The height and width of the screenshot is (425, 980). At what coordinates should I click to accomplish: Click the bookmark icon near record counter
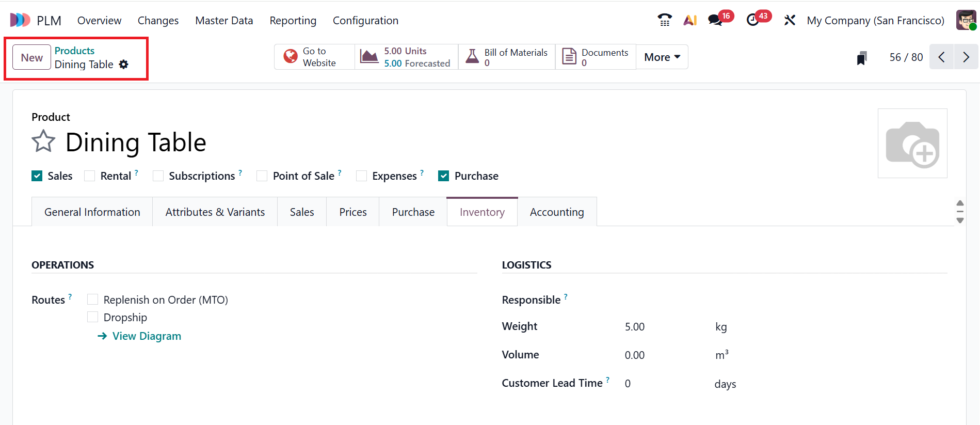tap(861, 58)
